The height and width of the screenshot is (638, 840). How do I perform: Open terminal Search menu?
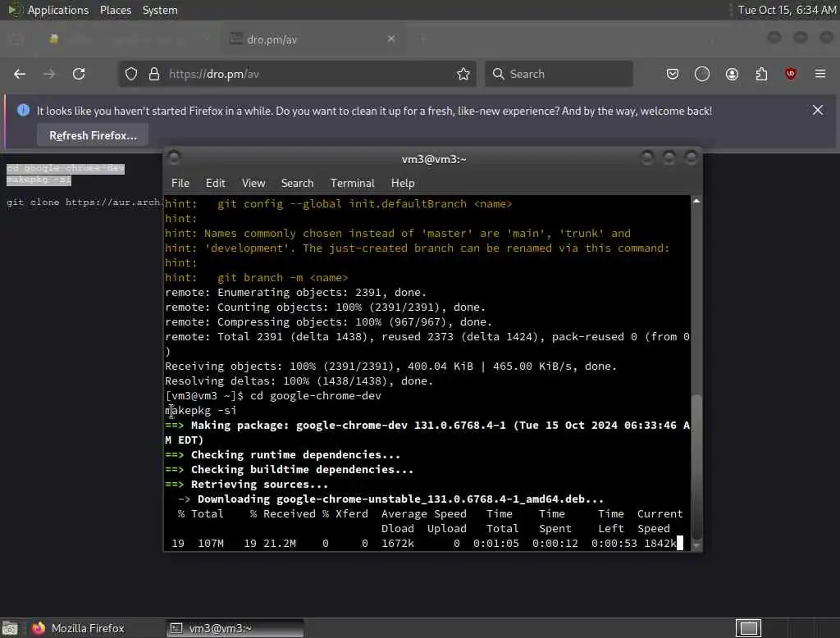(297, 183)
